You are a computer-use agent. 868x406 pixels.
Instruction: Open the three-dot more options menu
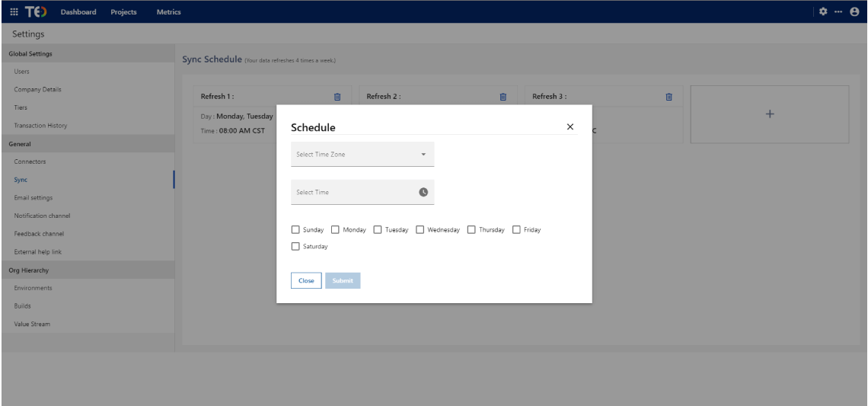tap(838, 12)
